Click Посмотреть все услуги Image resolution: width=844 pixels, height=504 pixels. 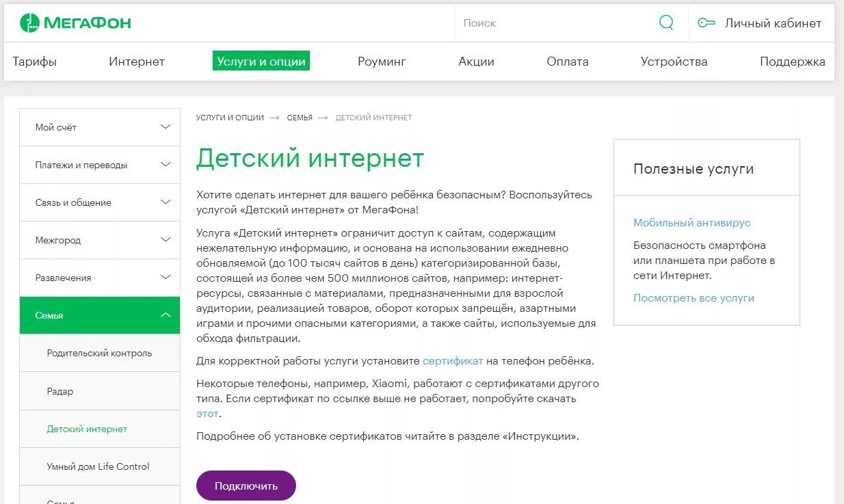click(x=694, y=297)
